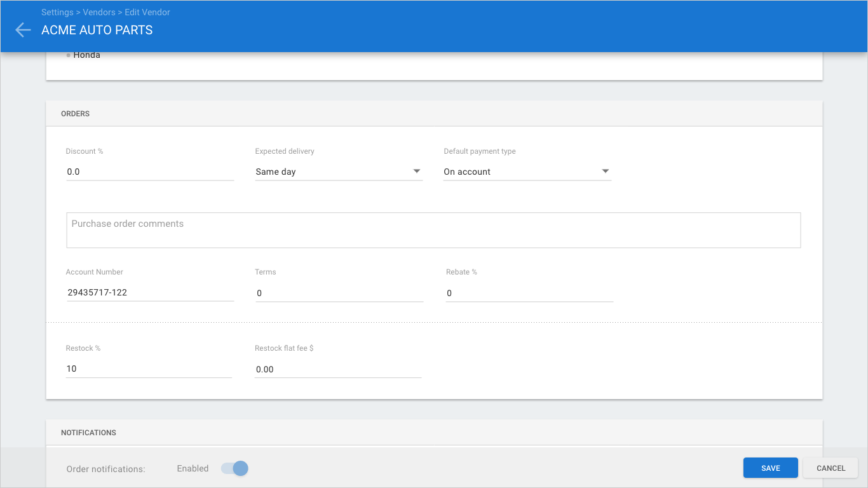
Task: Open the Settings breadcrumb link
Action: click(57, 12)
